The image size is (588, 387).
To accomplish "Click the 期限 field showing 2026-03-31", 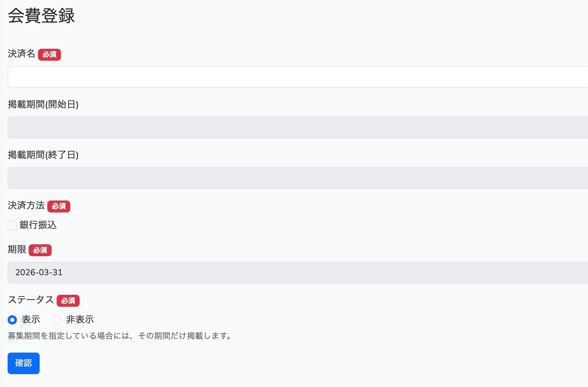I will click(297, 273).
